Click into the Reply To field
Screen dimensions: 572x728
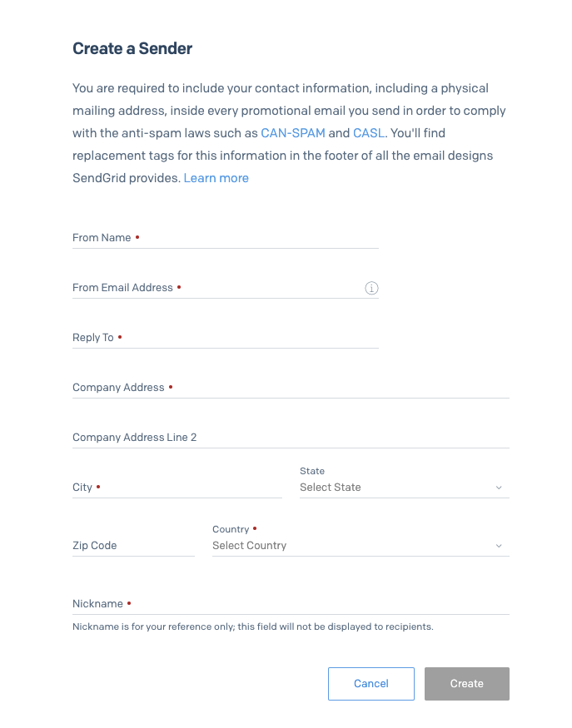[x=226, y=338]
